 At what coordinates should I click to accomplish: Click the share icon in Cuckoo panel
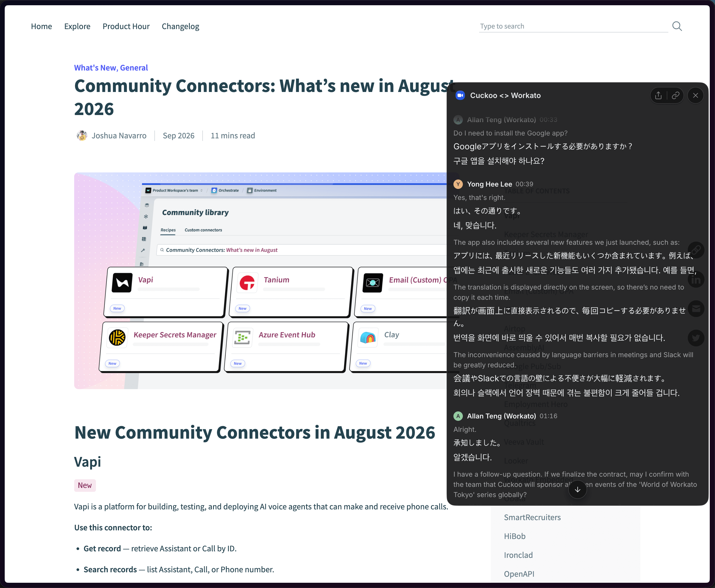(x=658, y=96)
